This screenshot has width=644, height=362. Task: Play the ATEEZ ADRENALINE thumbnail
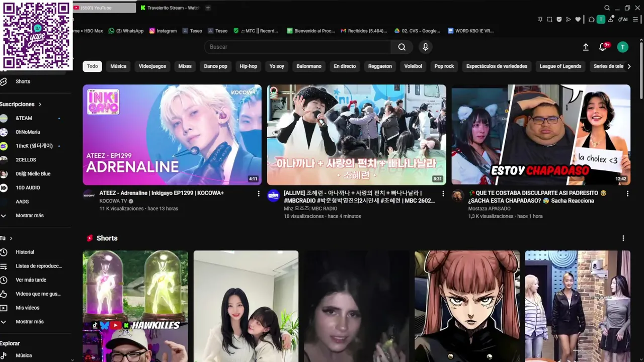click(x=172, y=135)
